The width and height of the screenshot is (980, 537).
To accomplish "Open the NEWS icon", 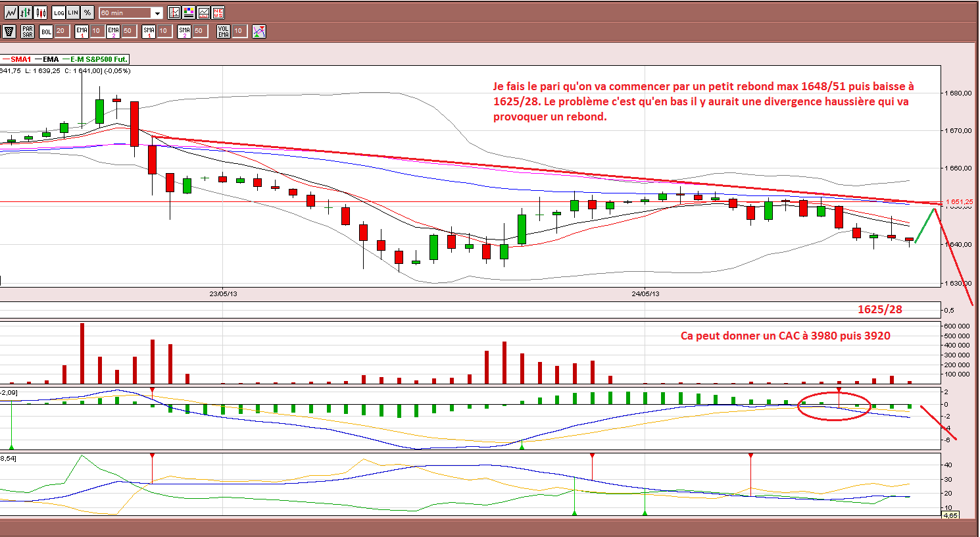I will click(218, 13).
